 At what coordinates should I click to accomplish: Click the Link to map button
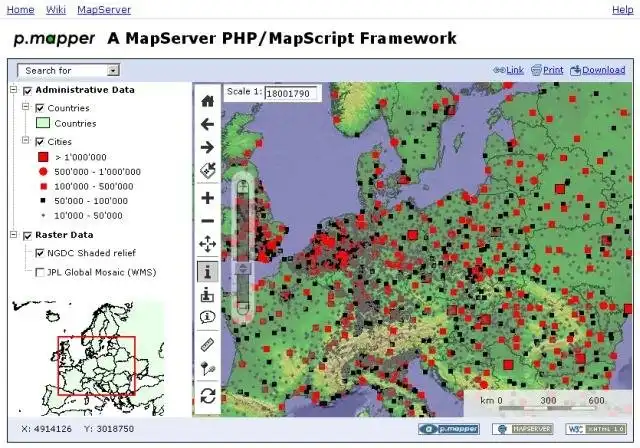[509, 70]
